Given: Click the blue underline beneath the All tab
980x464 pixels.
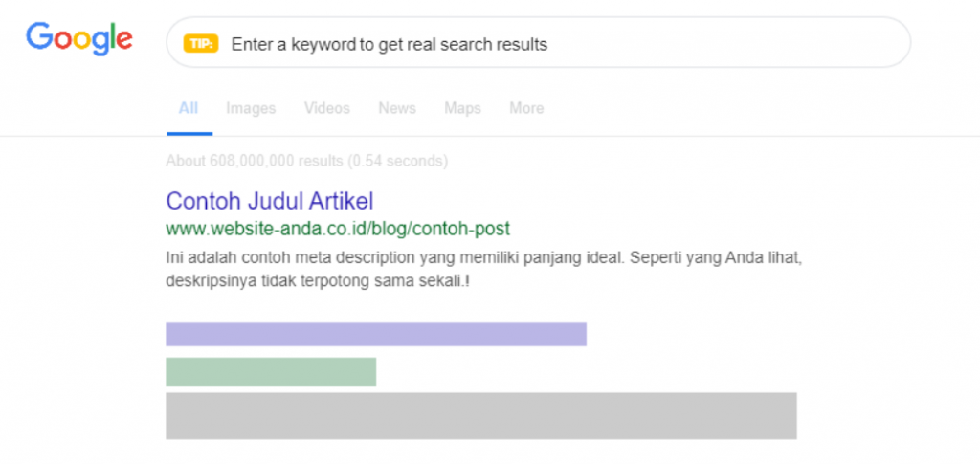Looking at the screenshot, I should (189, 134).
